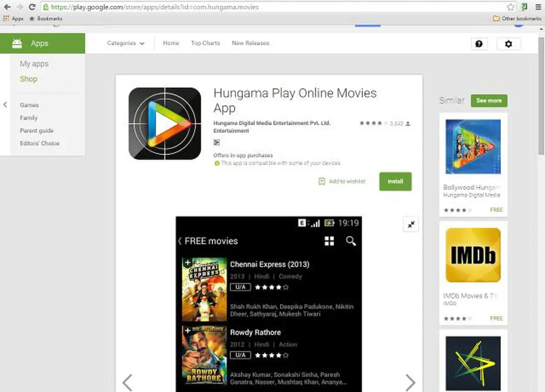Screen dimensions: 545x392
Task: Open the Entertainment category link
Action: click(x=231, y=131)
